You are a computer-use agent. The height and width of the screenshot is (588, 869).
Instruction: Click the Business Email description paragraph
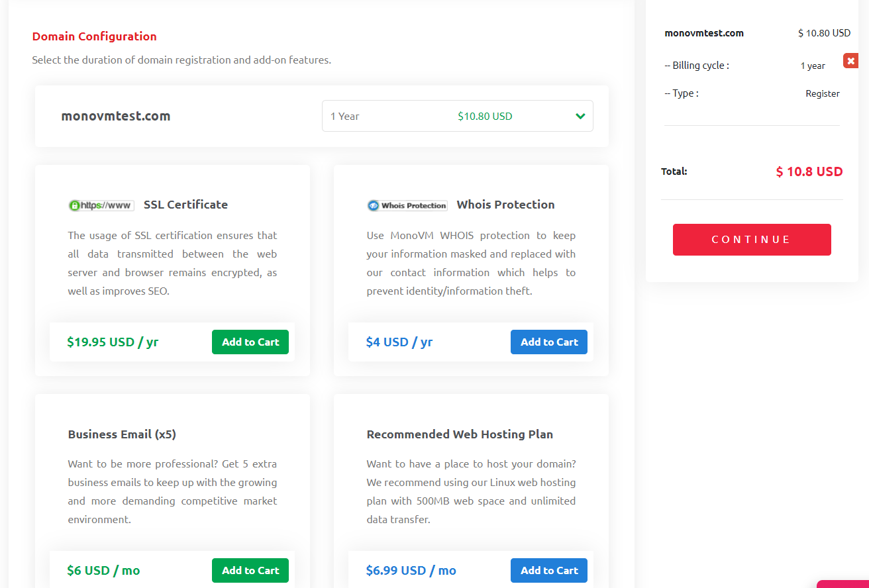[x=172, y=492]
